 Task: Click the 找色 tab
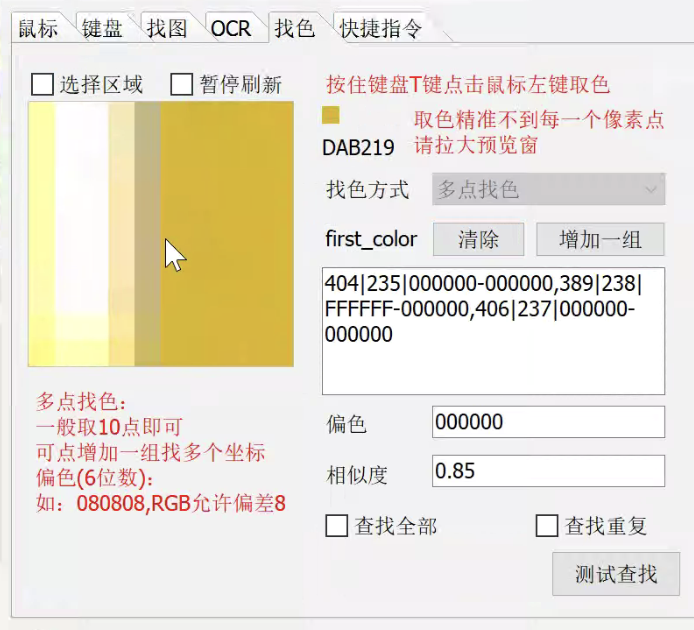(x=294, y=28)
